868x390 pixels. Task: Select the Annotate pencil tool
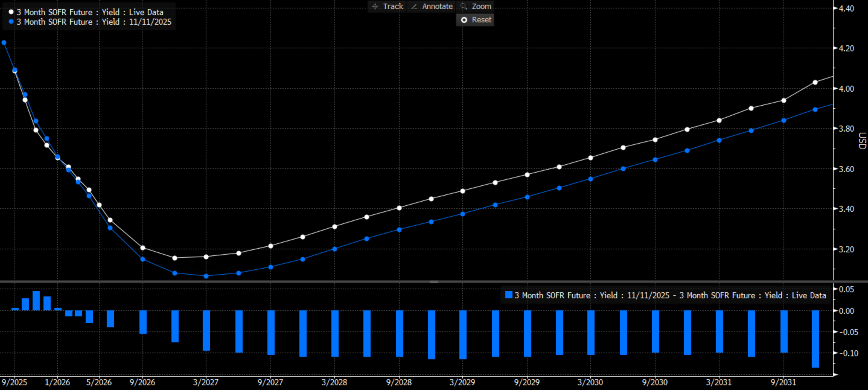click(432, 6)
